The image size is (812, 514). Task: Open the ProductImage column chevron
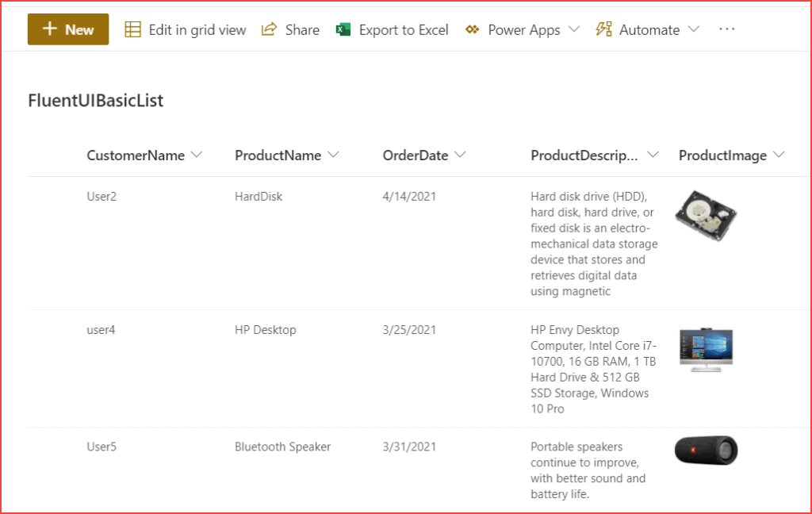779,155
